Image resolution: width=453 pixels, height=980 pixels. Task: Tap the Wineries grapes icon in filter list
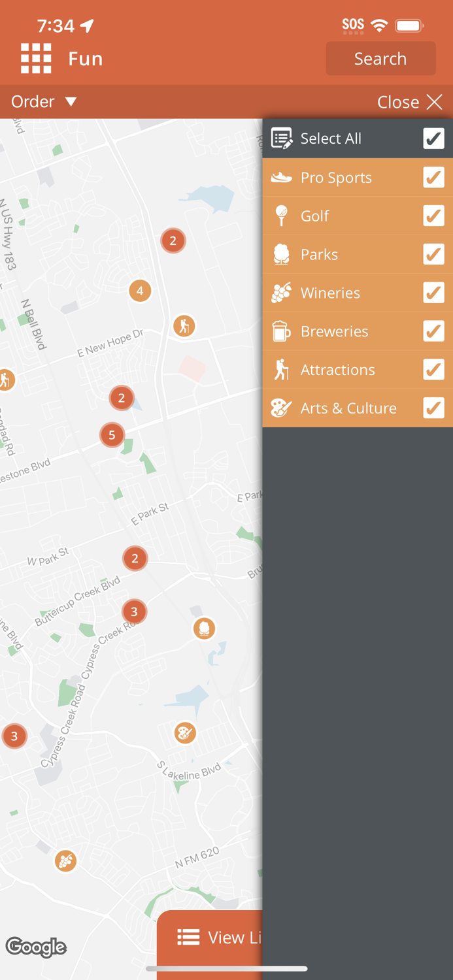[281, 293]
